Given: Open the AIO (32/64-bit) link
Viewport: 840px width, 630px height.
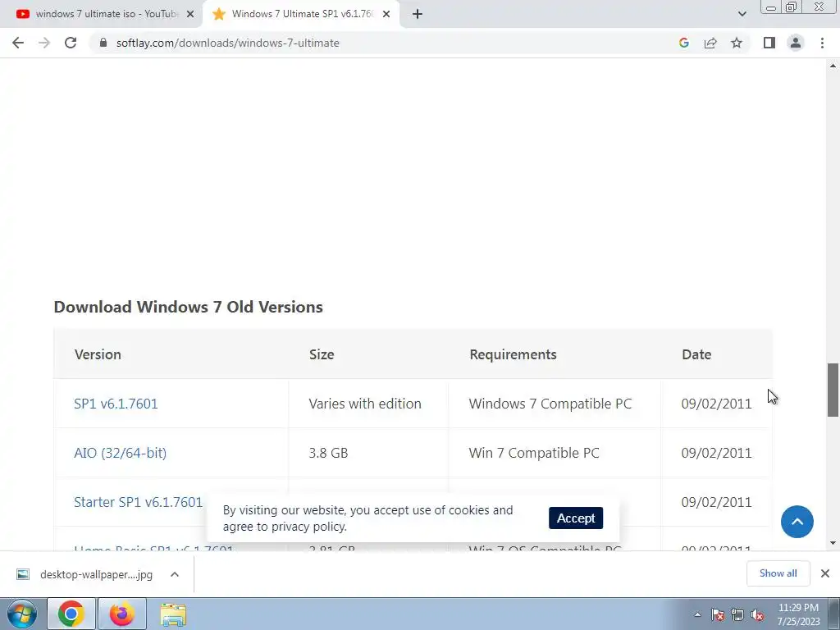Looking at the screenshot, I should coord(120,453).
